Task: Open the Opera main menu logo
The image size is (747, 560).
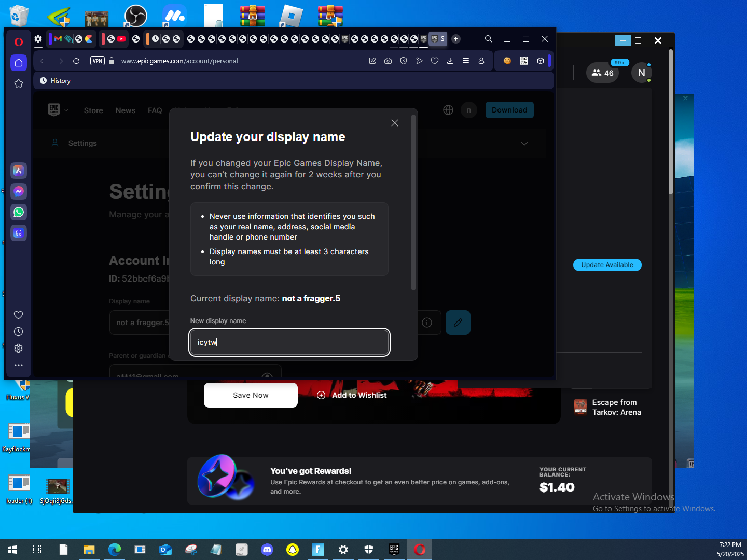Action: [19, 41]
